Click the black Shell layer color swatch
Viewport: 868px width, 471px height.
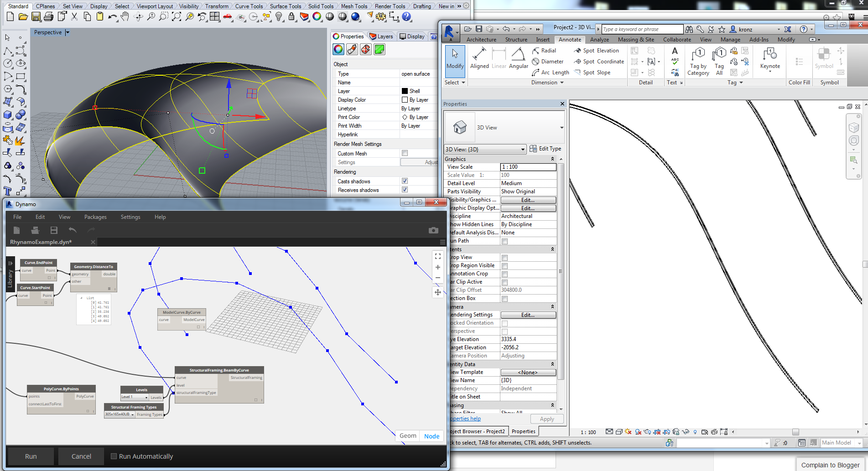pyautogui.click(x=405, y=91)
